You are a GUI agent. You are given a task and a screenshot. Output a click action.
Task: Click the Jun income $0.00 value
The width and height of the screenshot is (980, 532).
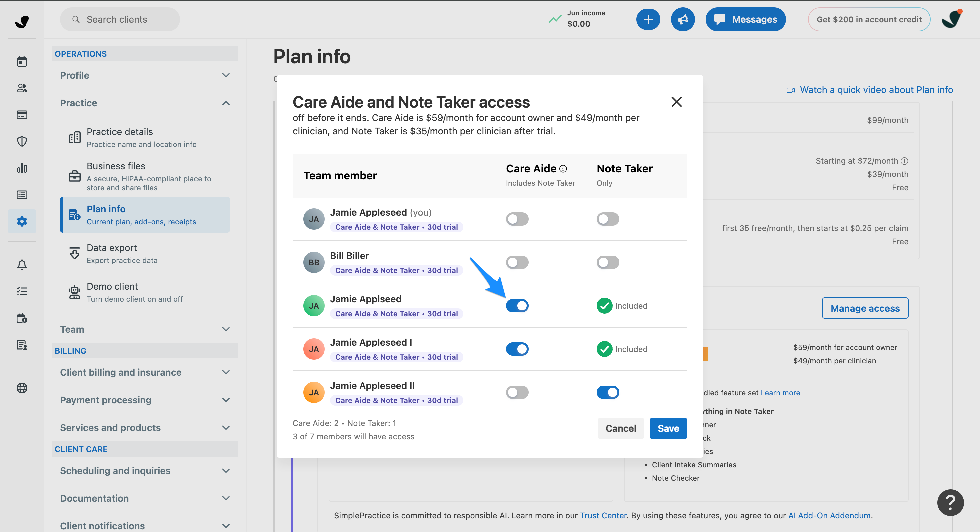point(579,24)
